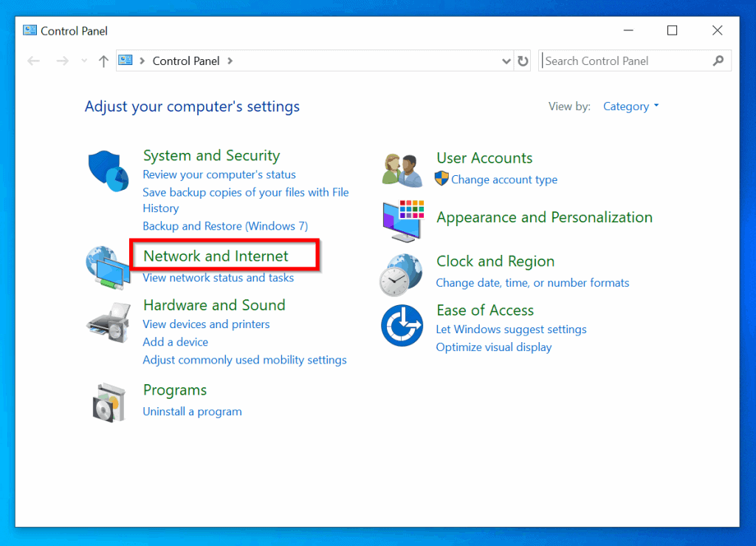Open the address bar dropdown arrow
This screenshot has height=546, width=756.
point(505,61)
